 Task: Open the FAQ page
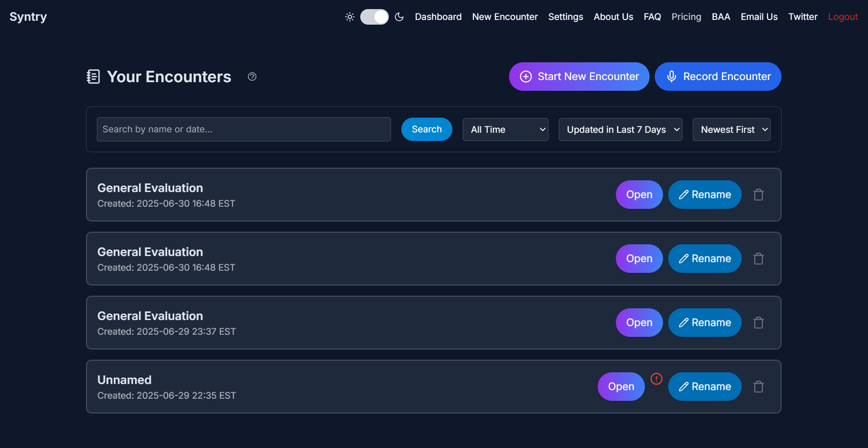pos(652,17)
